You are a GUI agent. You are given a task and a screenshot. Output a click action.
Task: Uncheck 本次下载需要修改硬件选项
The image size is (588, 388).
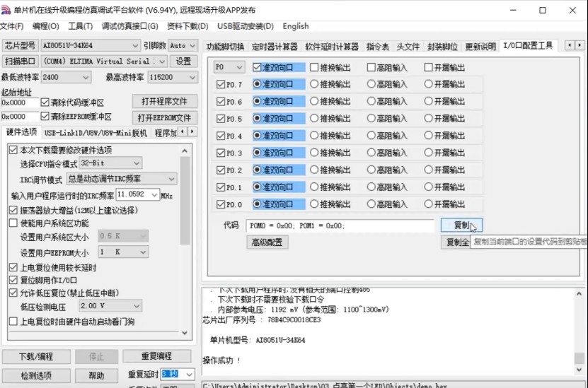point(13,150)
